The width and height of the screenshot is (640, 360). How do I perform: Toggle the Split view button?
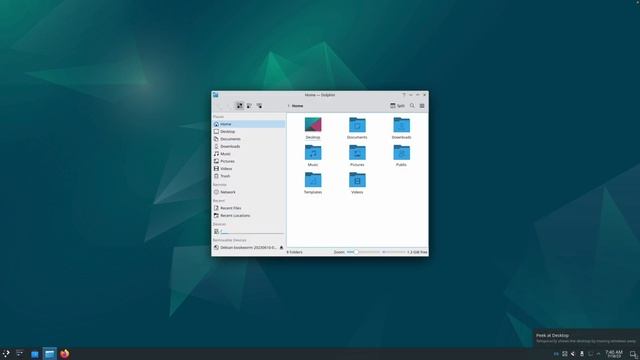[397, 106]
